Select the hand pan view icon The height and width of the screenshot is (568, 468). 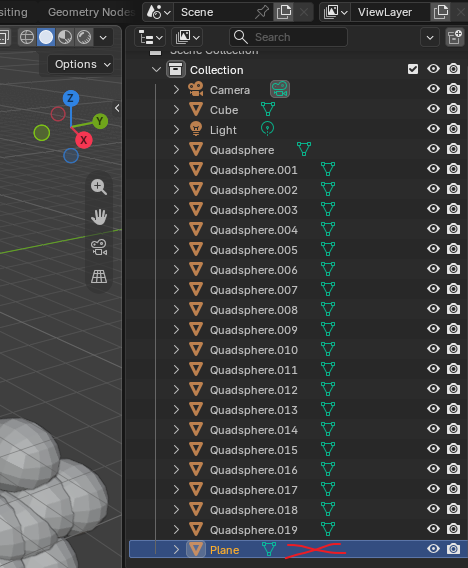pos(99,217)
